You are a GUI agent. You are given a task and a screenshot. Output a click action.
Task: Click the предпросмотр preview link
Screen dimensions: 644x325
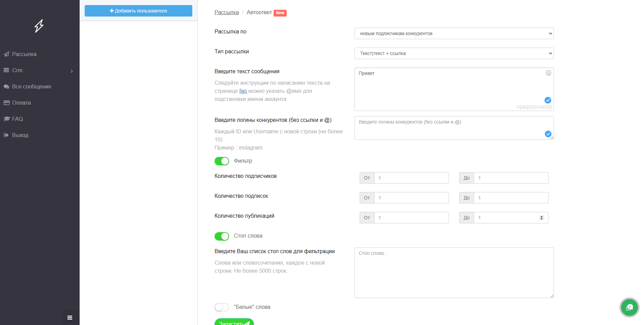click(x=534, y=107)
